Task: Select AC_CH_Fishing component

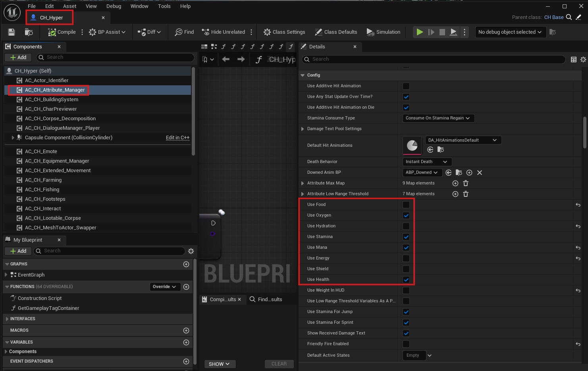Action: point(42,190)
